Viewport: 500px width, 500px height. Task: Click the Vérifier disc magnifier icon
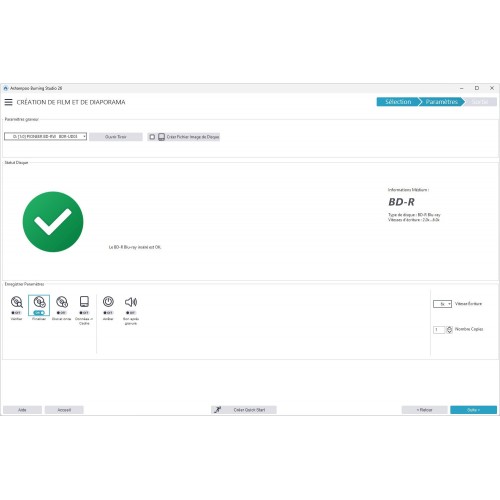[16, 302]
